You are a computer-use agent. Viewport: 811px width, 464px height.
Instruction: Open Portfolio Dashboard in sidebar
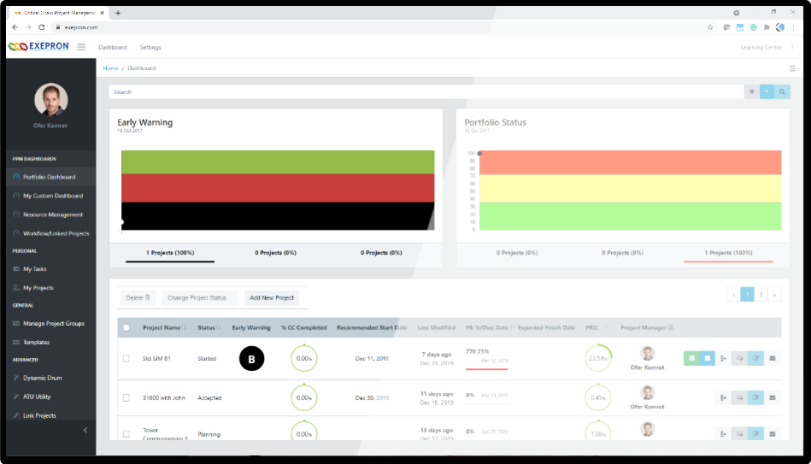click(x=51, y=177)
